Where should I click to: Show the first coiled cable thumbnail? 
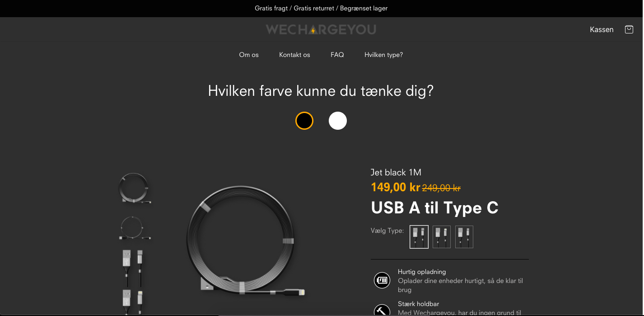coord(134,188)
